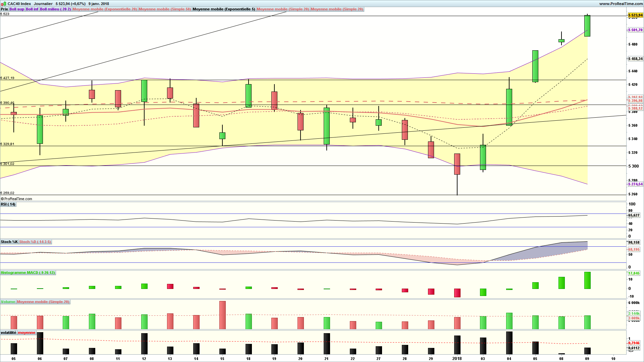644x362 pixels.
Task: Click the Histogramme MACD ( 9 26 12) header
Action: [x=28, y=273]
